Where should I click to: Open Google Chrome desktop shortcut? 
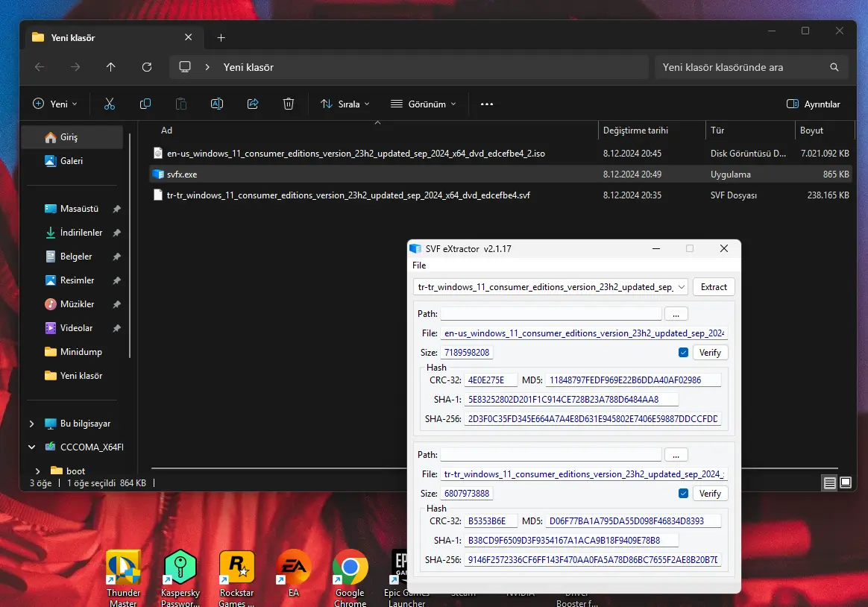coord(350,579)
